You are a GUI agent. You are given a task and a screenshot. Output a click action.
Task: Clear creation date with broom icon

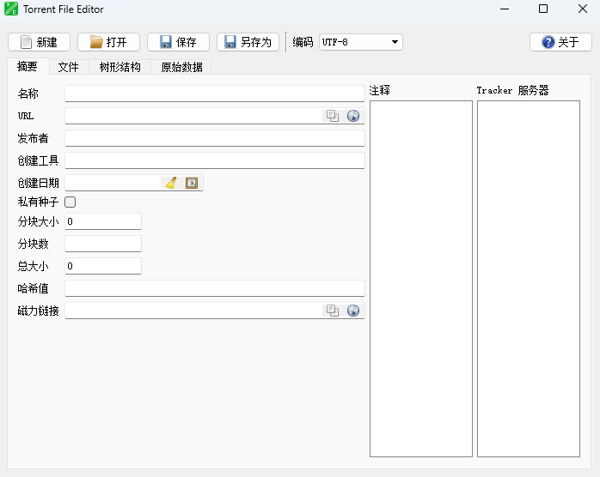(171, 183)
